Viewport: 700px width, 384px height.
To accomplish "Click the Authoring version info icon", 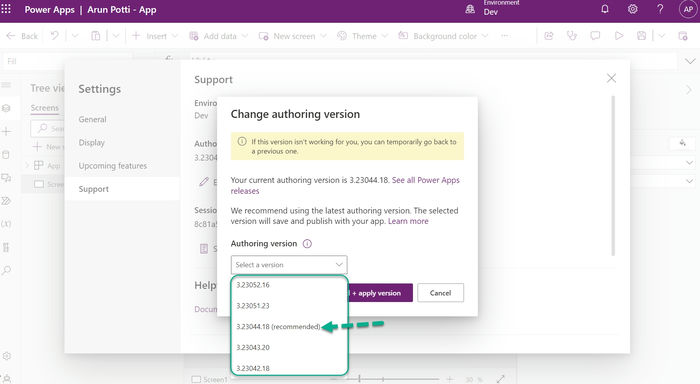I will 307,243.
